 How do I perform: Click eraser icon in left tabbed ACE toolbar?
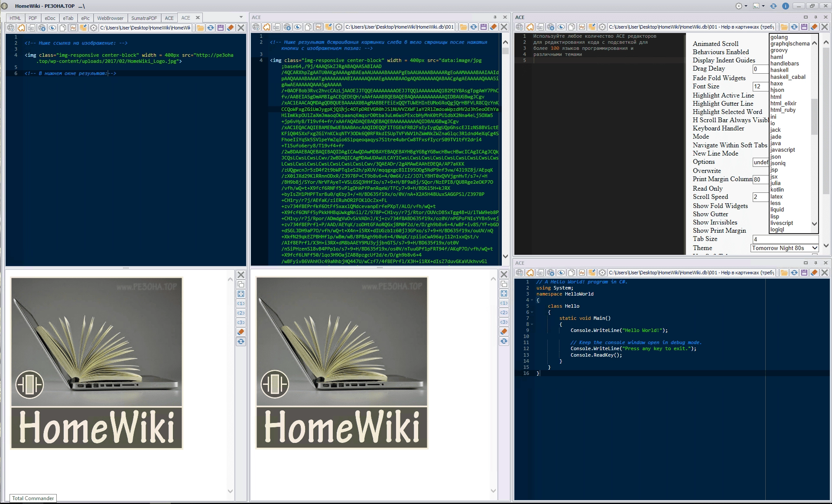point(231,28)
